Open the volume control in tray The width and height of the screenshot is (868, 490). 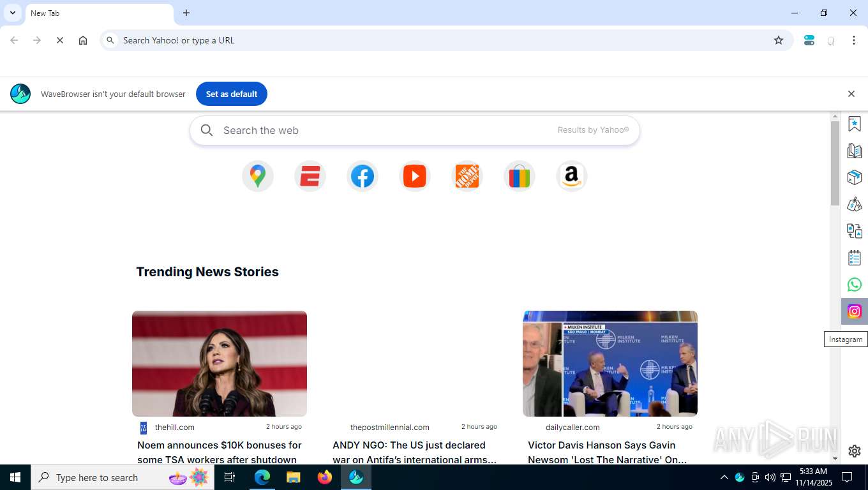[x=770, y=477]
